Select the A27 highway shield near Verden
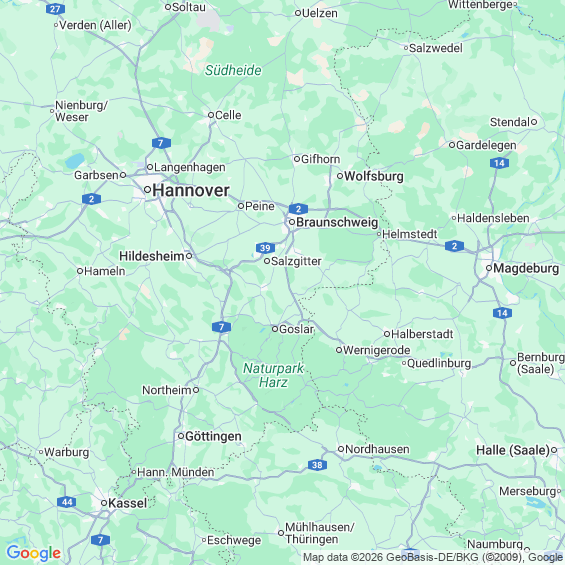This screenshot has height=565, width=565. 55,9
